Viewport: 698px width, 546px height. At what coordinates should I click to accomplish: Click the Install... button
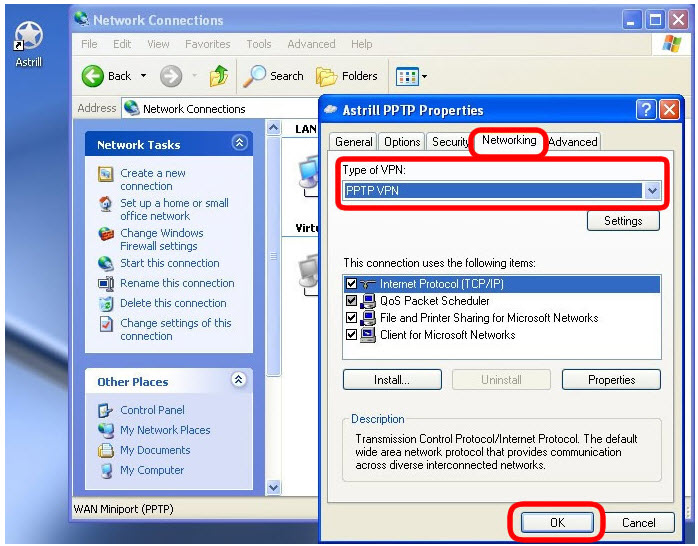click(x=392, y=380)
